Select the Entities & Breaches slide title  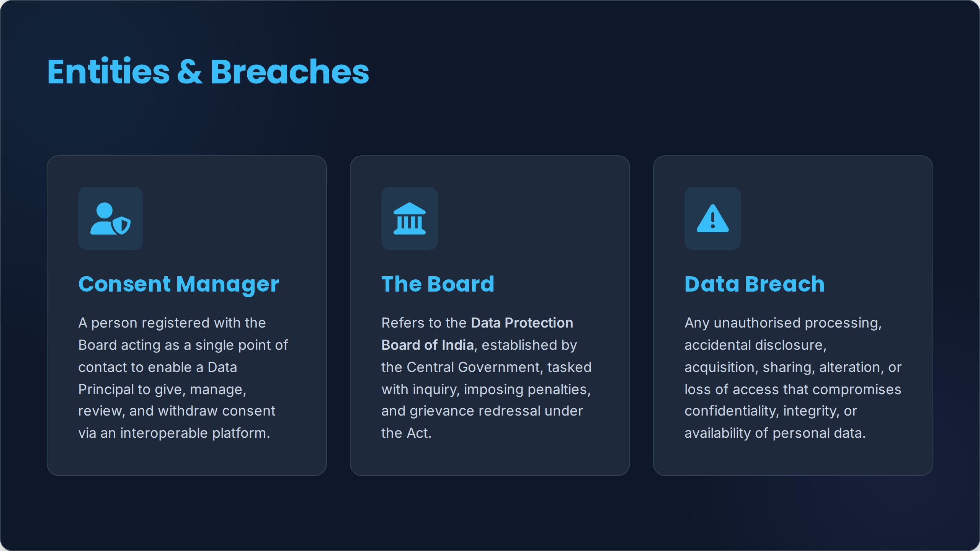point(208,72)
